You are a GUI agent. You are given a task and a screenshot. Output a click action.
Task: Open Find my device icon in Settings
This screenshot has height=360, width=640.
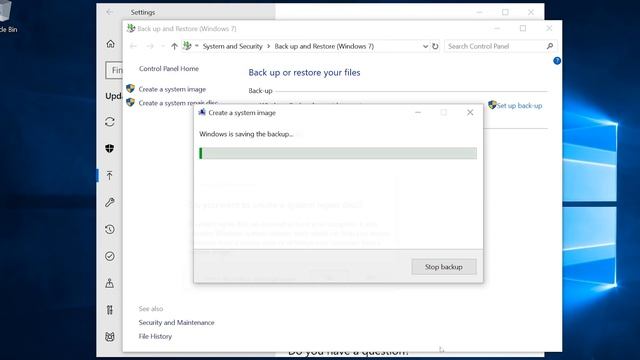(x=110, y=283)
